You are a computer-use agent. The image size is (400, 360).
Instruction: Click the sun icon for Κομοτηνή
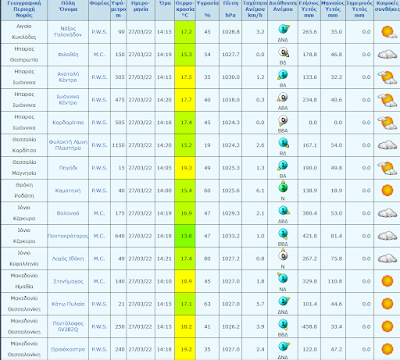pyautogui.click(x=387, y=190)
